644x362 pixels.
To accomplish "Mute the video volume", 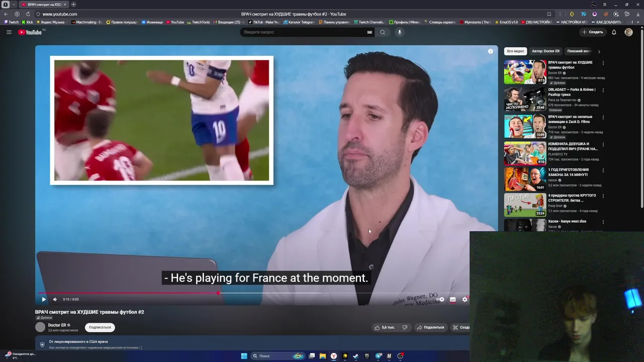I will 55,299.
